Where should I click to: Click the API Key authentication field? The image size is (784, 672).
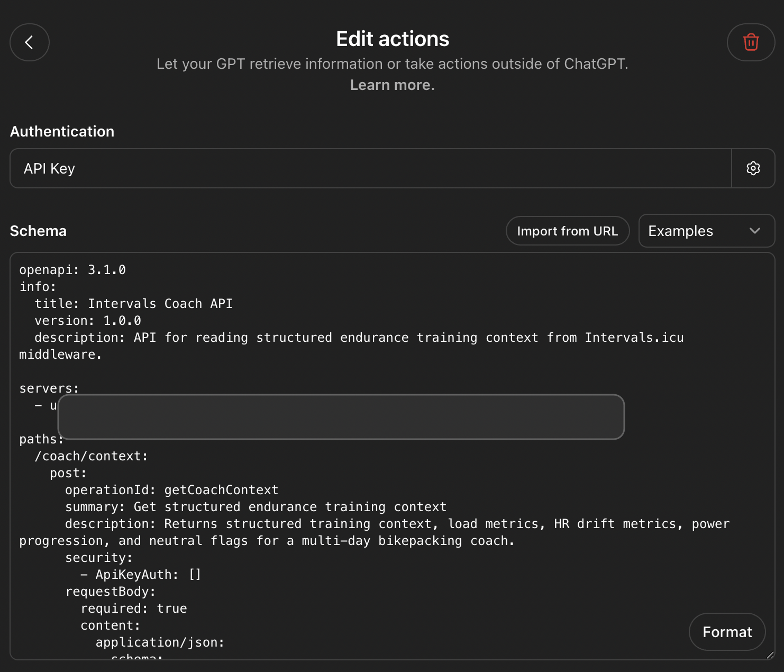[370, 168]
